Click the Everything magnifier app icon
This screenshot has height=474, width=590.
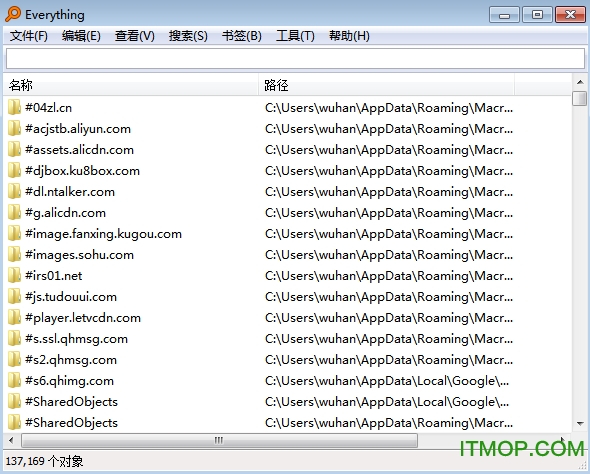13,14
